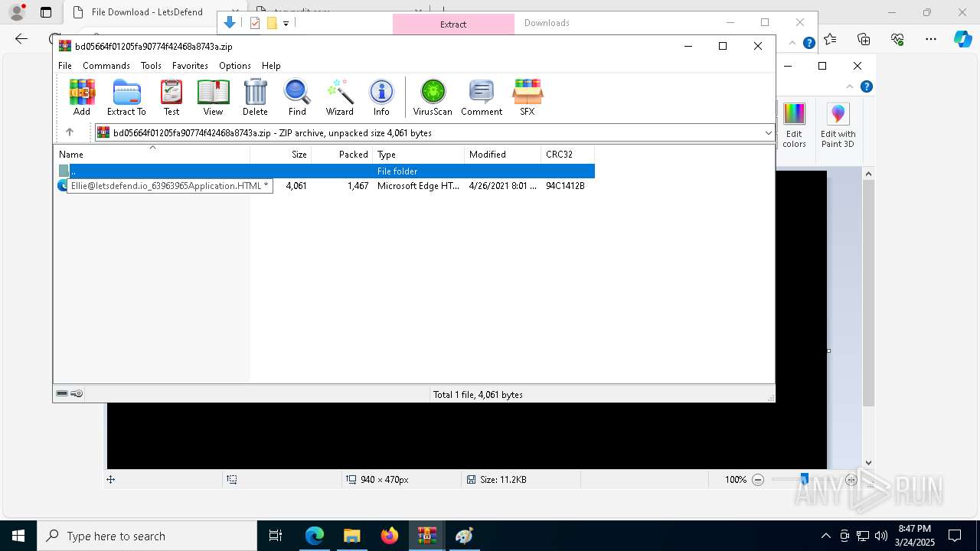
Task: Open the Help menu in WinRAR
Action: point(271,66)
